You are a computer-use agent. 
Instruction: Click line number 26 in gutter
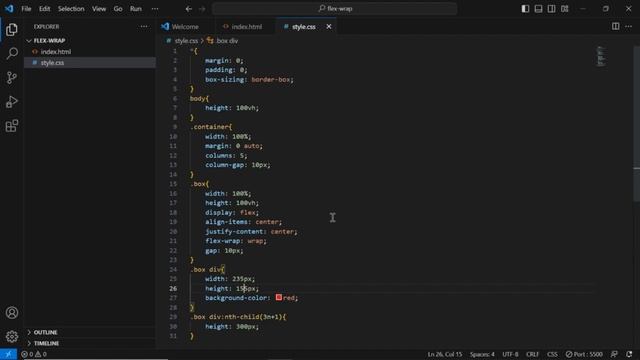[x=173, y=289]
